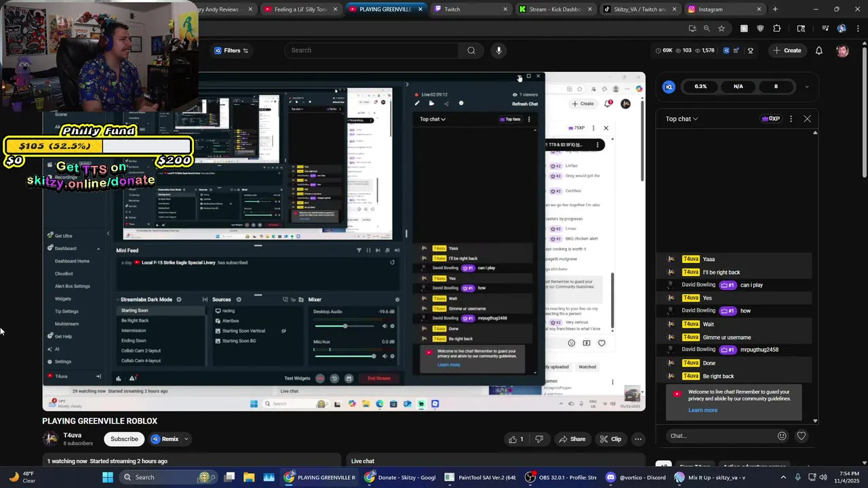
Task: Open the emoji picker in chat
Action: [x=782, y=436]
